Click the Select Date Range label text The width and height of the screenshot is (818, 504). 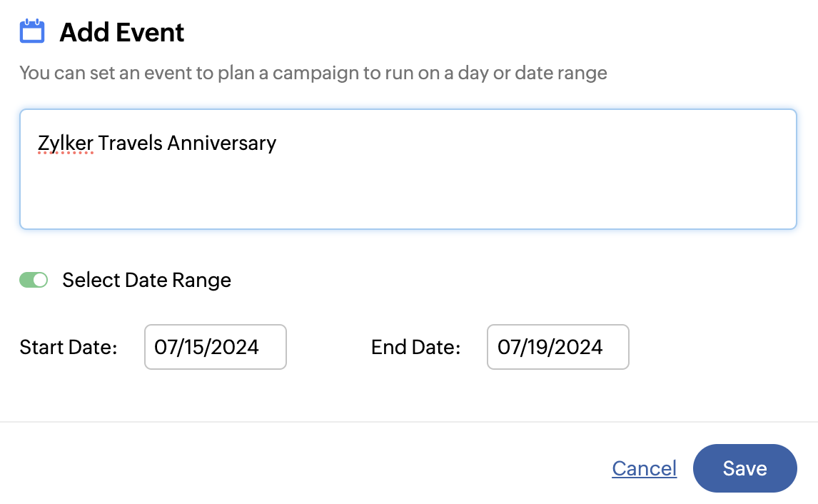pos(146,280)
